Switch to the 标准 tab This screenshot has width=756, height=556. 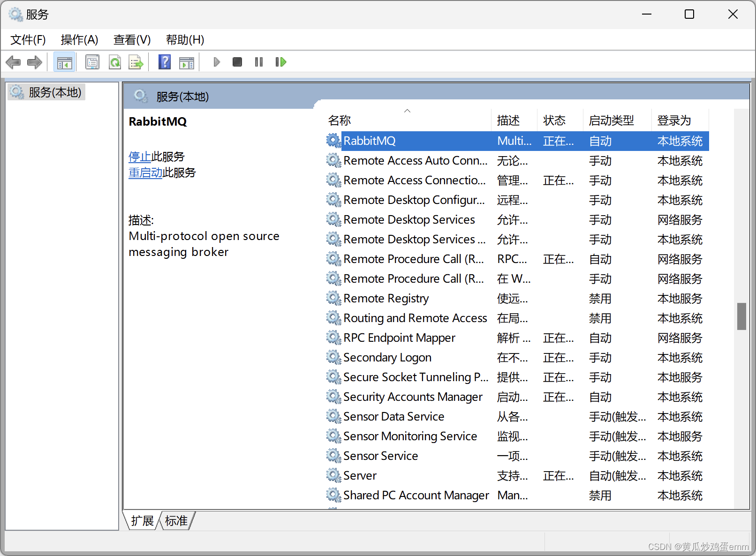(x=176, y=521)
